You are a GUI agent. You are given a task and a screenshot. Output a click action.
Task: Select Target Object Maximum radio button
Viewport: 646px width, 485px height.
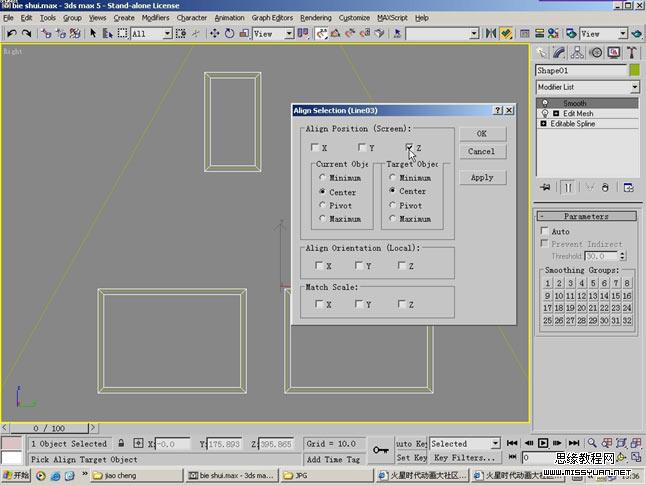(392, 218)
